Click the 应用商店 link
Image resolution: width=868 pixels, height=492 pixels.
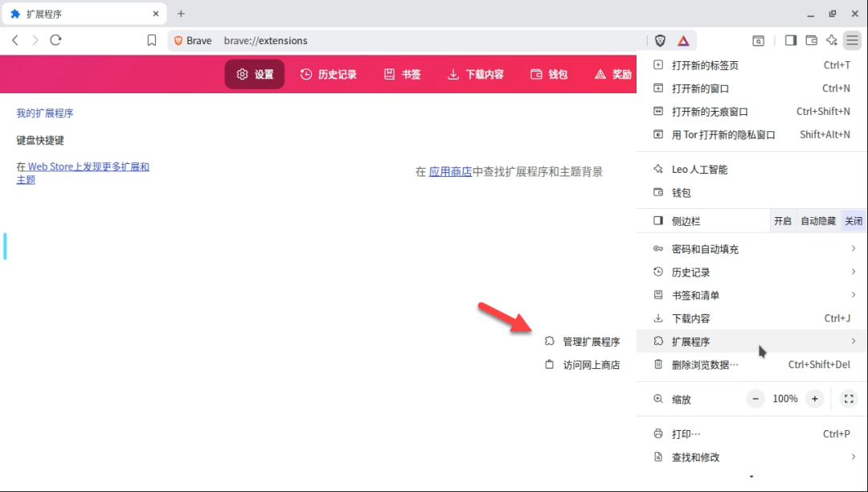click(x=450, y=171)
